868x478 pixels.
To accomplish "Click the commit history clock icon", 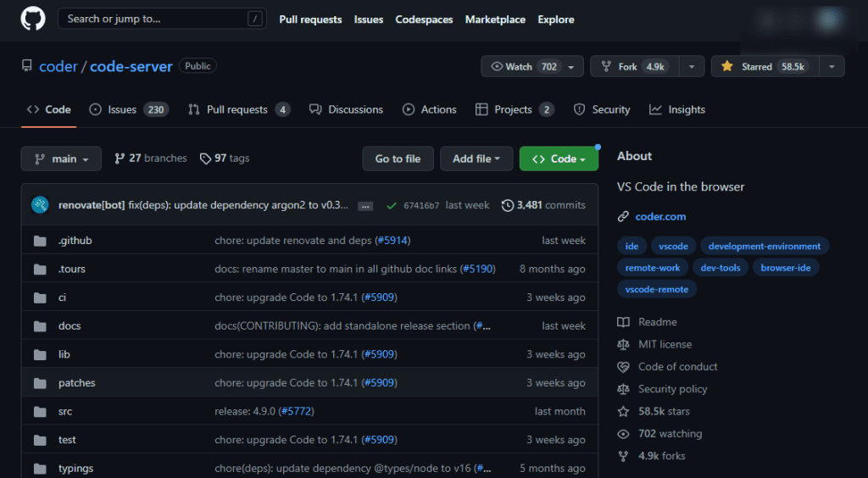I will (507, 205).
